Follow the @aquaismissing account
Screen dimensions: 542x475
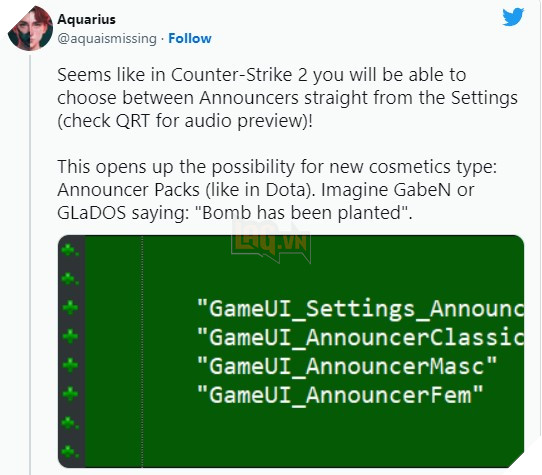click(190, 38)
